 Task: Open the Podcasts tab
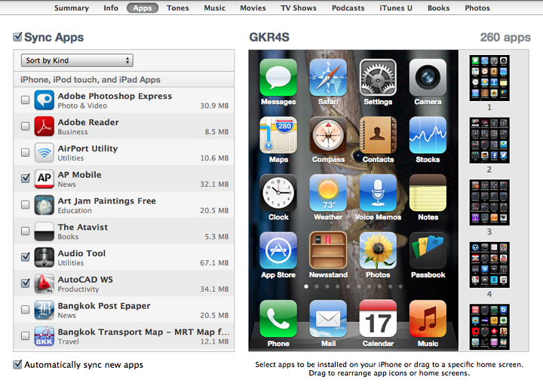pyautogui.click(x=348, y=8)
